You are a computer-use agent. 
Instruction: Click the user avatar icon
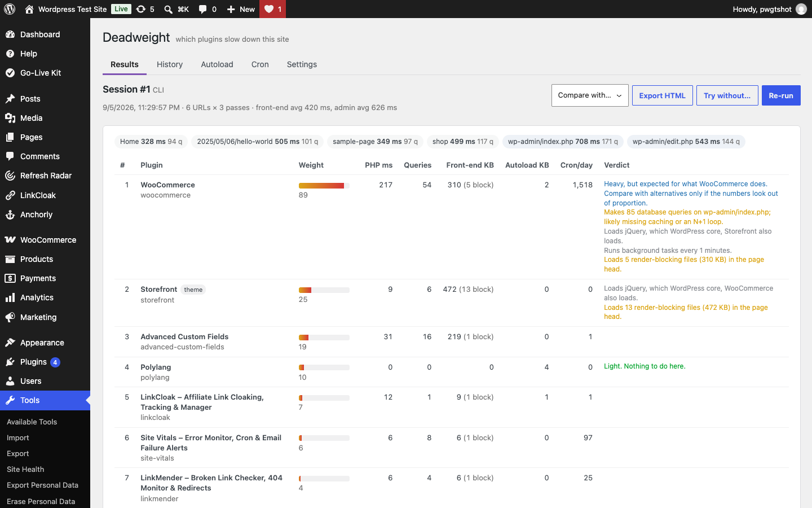point(801,9)
